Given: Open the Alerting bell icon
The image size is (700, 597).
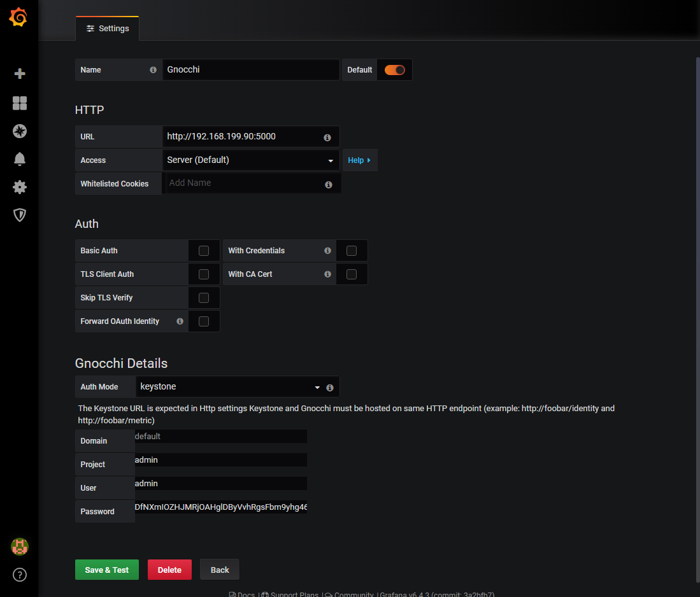Looking at the screenshot, I should tap(20, 159).
